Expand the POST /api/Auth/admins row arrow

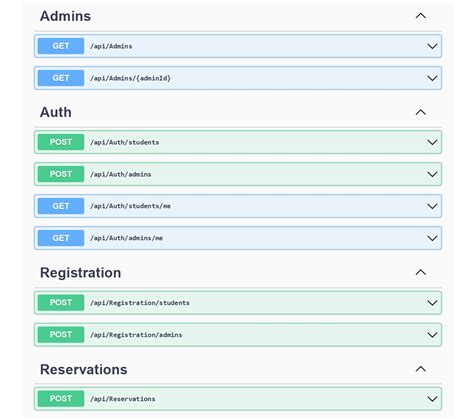point(432,174)
